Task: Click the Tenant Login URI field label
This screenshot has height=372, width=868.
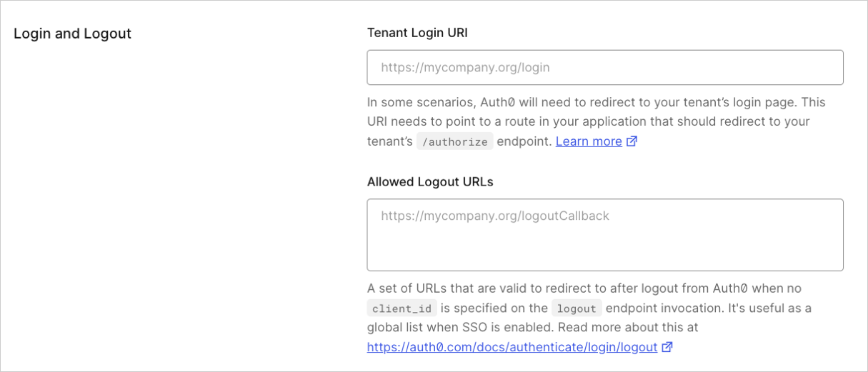Action: pos(417,32)
